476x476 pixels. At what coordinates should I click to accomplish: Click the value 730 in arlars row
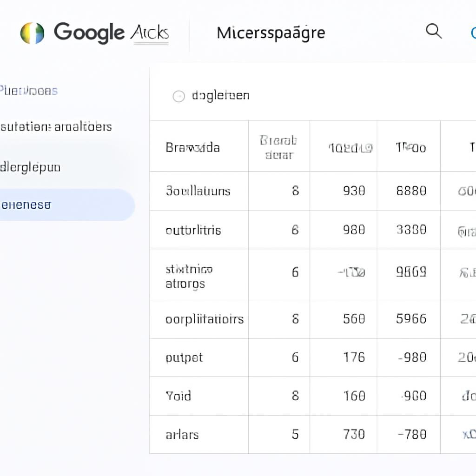(x=354, y=435)
